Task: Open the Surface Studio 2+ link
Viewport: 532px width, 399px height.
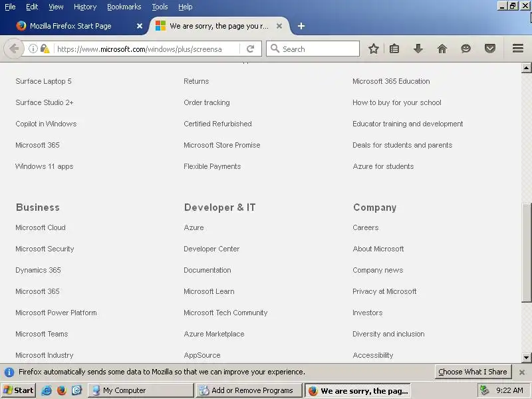Action: click(45, 102)
